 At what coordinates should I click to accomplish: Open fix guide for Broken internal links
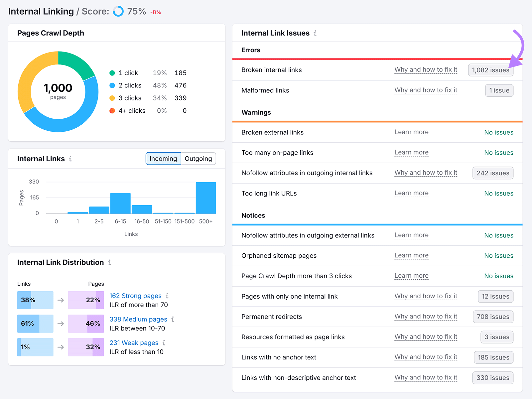pyautogui.click(x=426, y=70)
